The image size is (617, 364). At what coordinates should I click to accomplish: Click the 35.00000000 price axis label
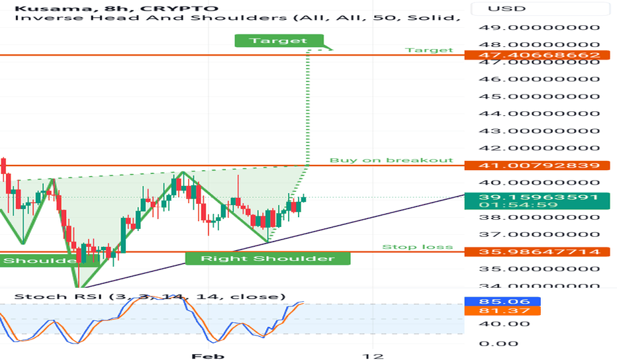click(x=540, y=269)
